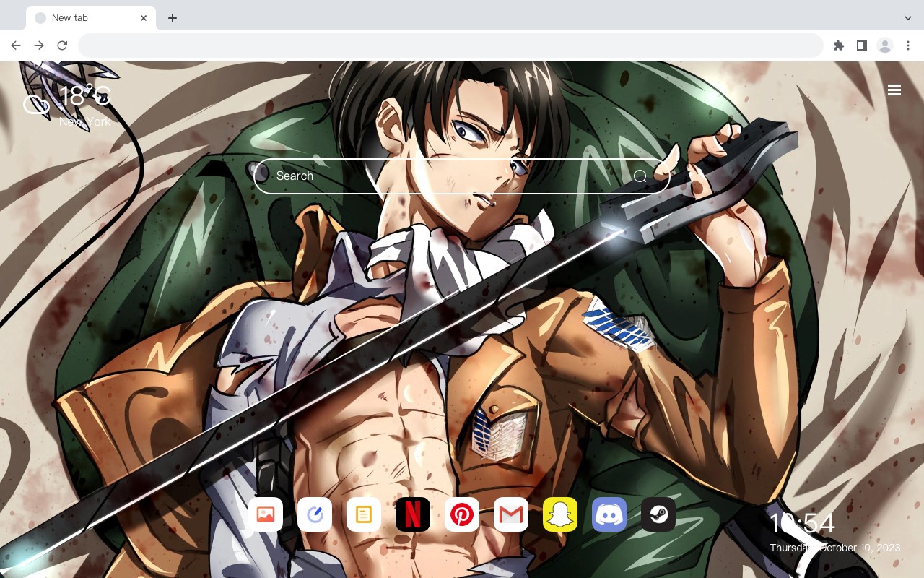This screenshot has height=578, width=924.
Task: Focus the browser address bar
Action: (450, 46)
